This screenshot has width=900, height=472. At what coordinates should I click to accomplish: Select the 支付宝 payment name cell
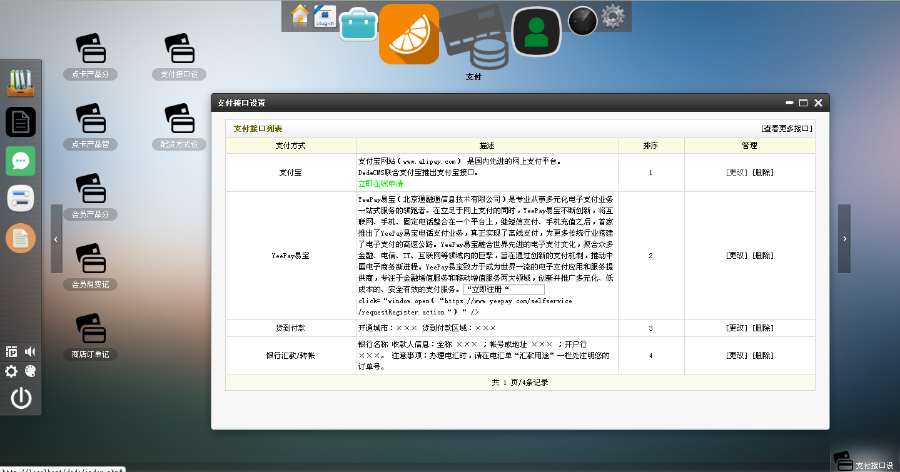pos(290,172)
